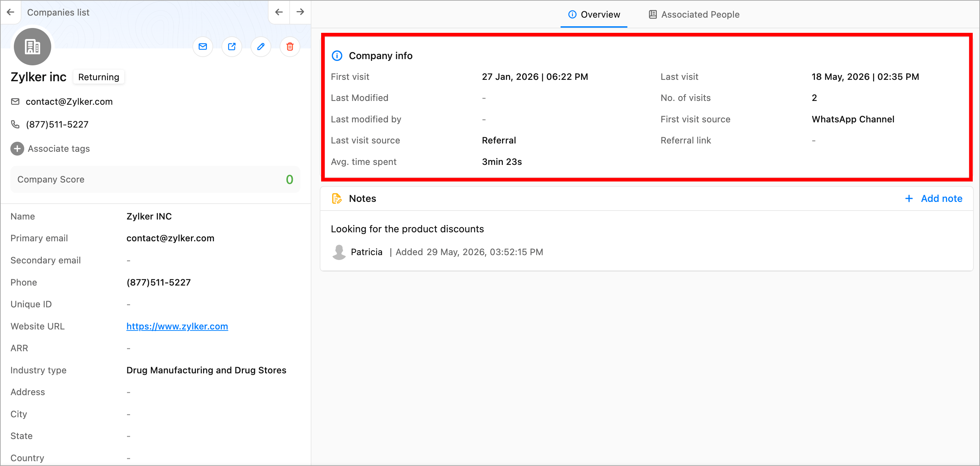
Task: Switch to the Overview tab
Action: [x=594, y=15]
